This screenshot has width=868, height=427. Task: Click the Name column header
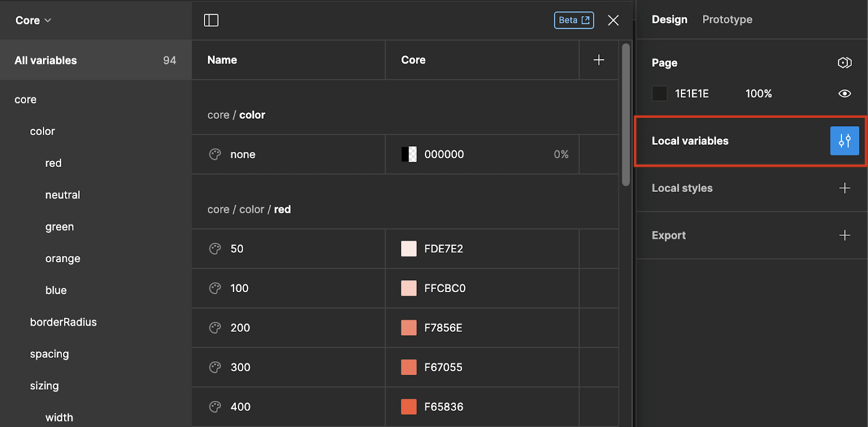point(222,60)
